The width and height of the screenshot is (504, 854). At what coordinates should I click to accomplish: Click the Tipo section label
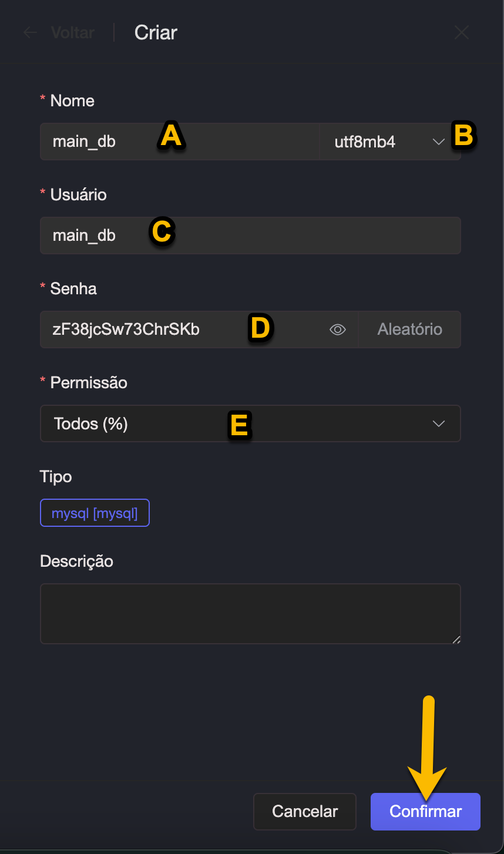56,476
